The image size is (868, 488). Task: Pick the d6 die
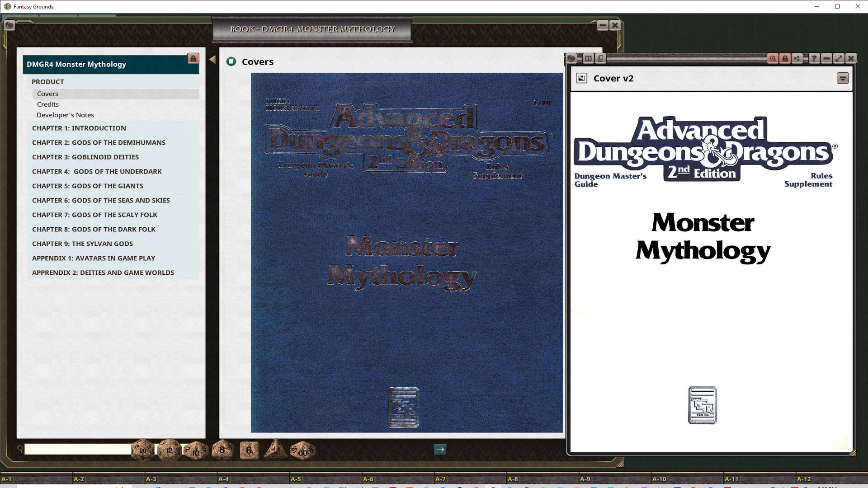pos(249,450)
